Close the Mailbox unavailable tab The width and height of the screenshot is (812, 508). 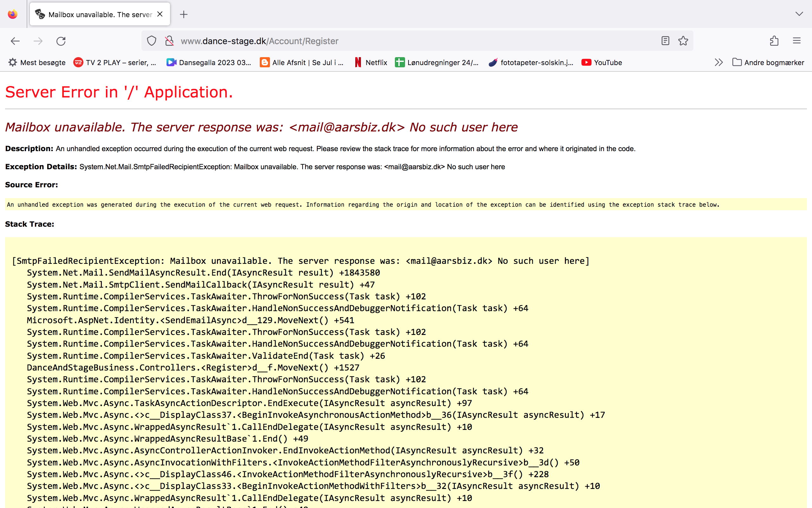[160, 14]
